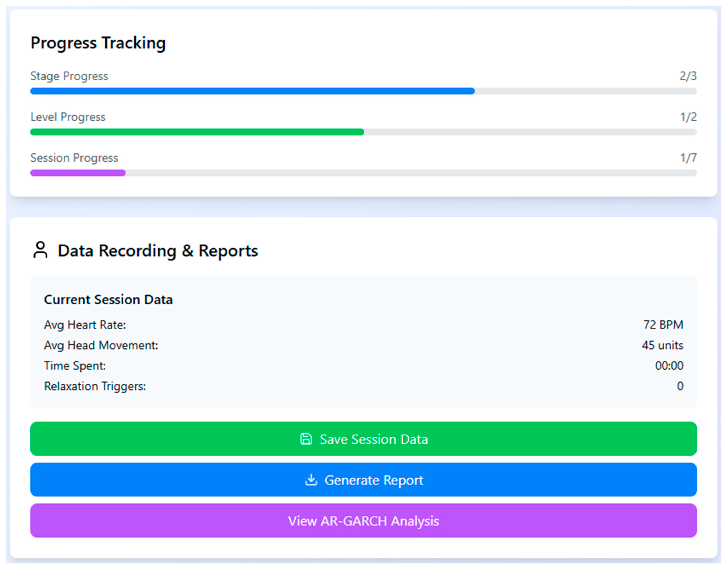Click the download arrow icon

(311, 480)
